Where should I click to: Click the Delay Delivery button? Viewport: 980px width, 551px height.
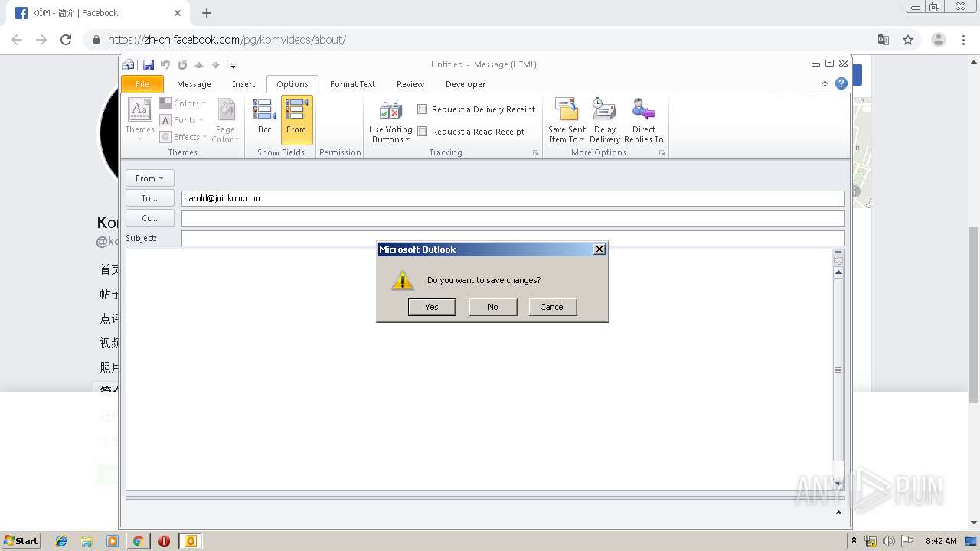coord(605,120)
